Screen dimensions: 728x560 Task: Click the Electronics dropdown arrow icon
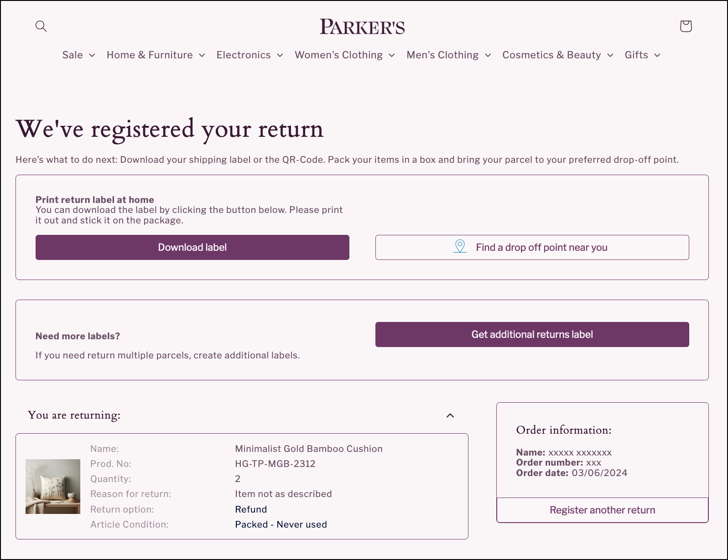pos(280,55)
